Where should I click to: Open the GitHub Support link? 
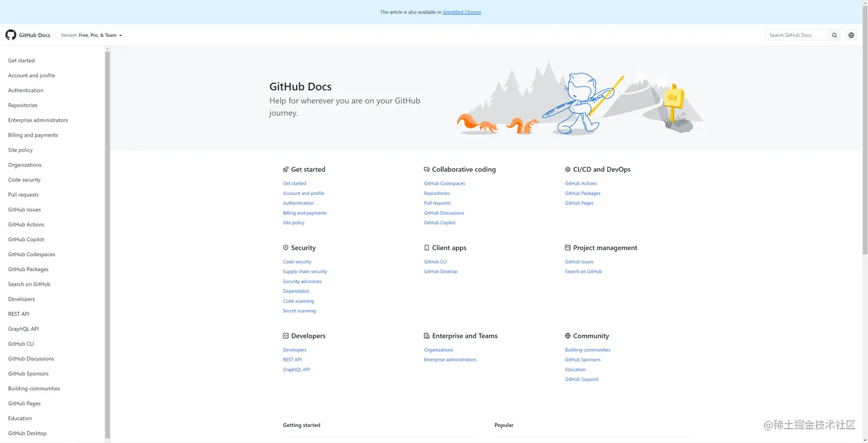click(x=582, y=379)
